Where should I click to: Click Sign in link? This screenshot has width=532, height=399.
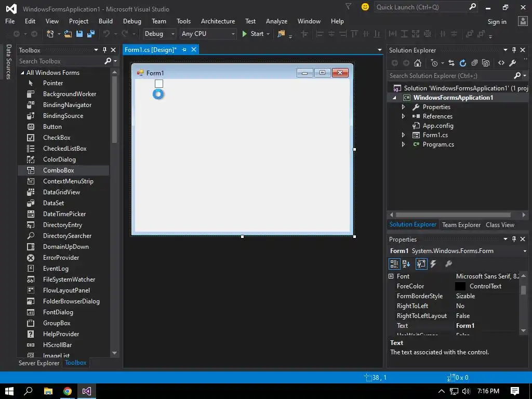click(x=497, y=22)
